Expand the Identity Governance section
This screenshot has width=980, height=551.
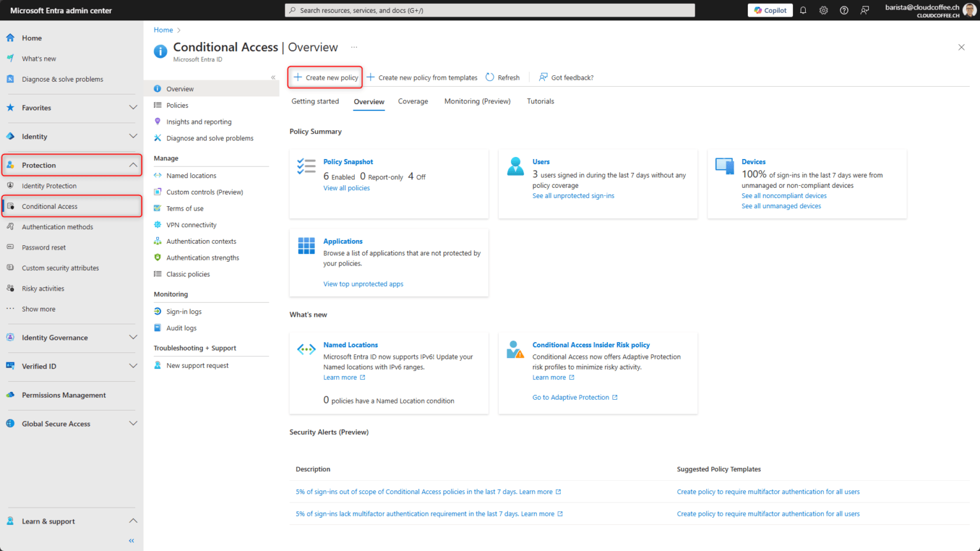pos(133,337)
